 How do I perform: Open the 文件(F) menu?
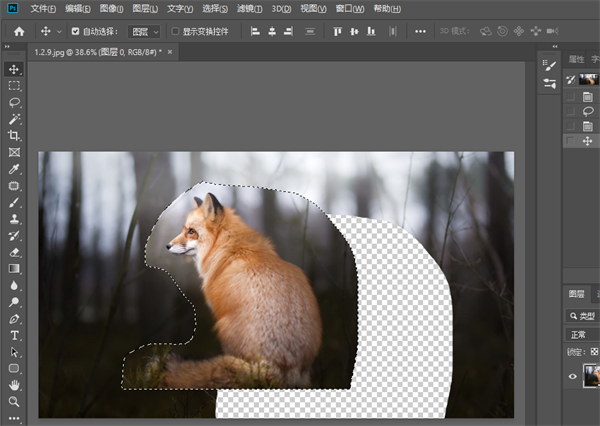(x=43, y=8)
